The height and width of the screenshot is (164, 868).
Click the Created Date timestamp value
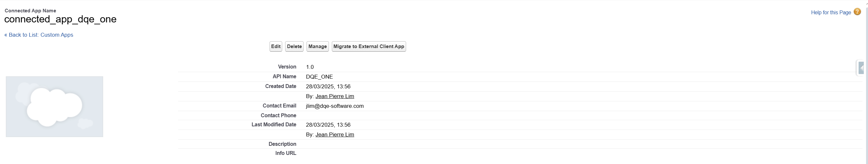328,86
